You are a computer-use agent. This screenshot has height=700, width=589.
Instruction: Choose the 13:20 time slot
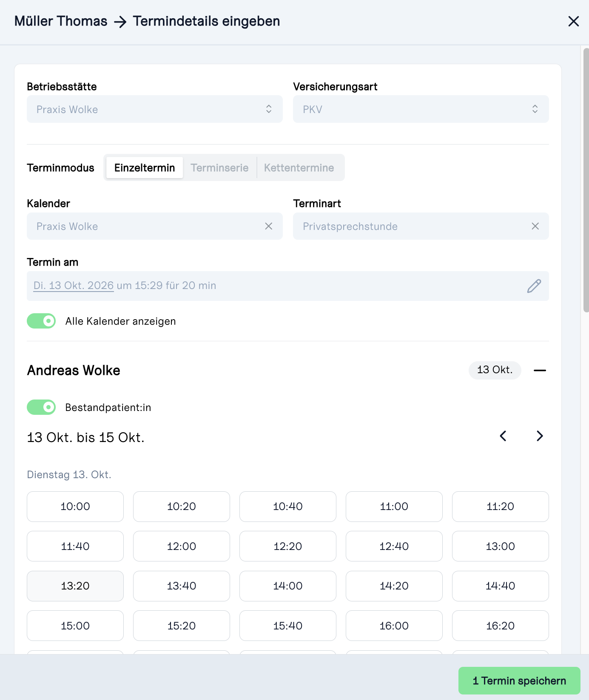click(75, 586)
